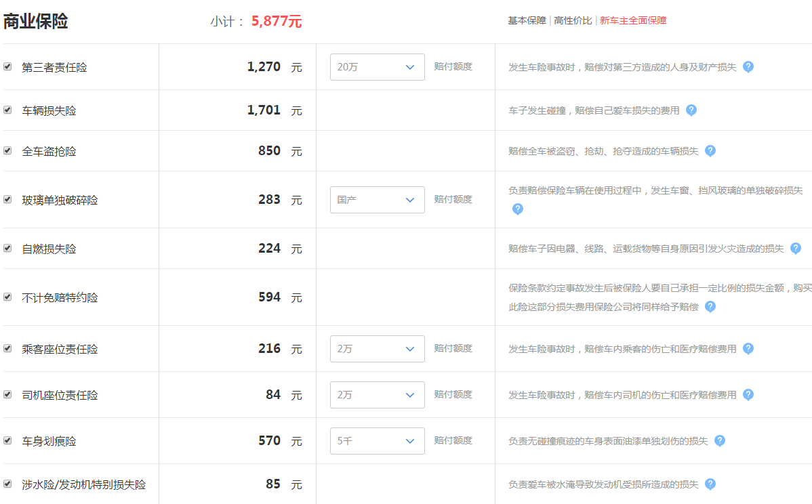The width and height of the screenshot is (812, 504).
Task: Click the 5,877元 subtotal amount
Action: pos(277,21)
